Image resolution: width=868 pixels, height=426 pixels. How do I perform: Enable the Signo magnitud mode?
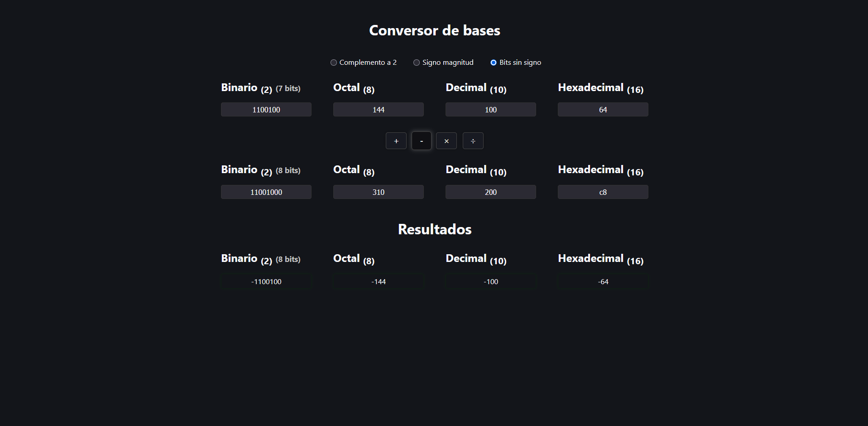416,62
